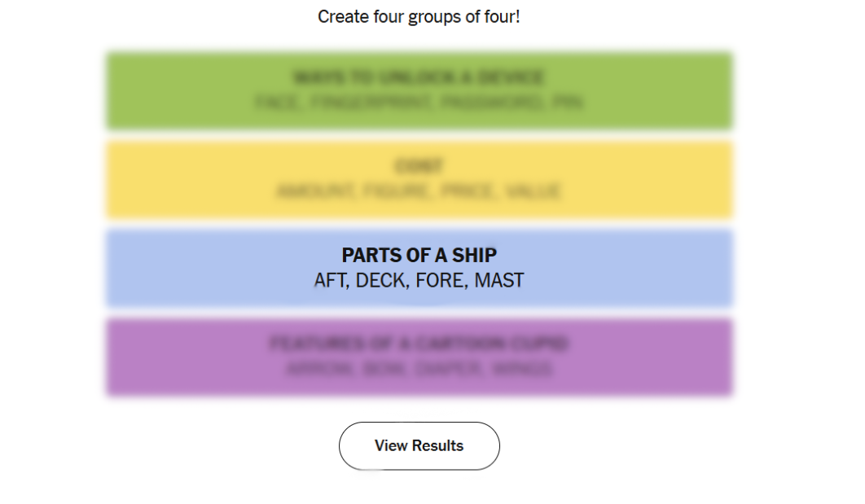Viewport: 865px width, 504px height.
Task: Click the 'Create four groups of four!' heading
Action: (419, 16)
